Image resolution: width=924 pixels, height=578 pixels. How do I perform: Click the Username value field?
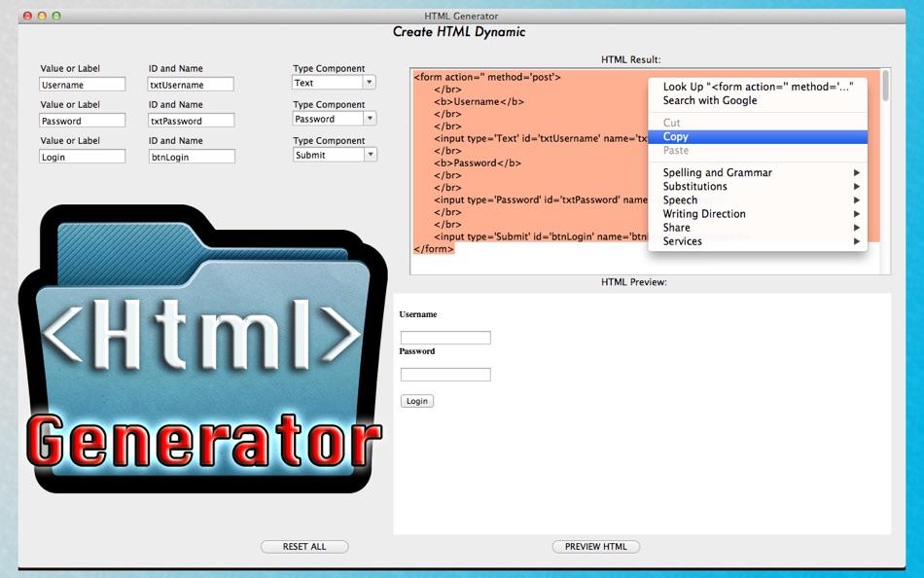pos(83,85)
